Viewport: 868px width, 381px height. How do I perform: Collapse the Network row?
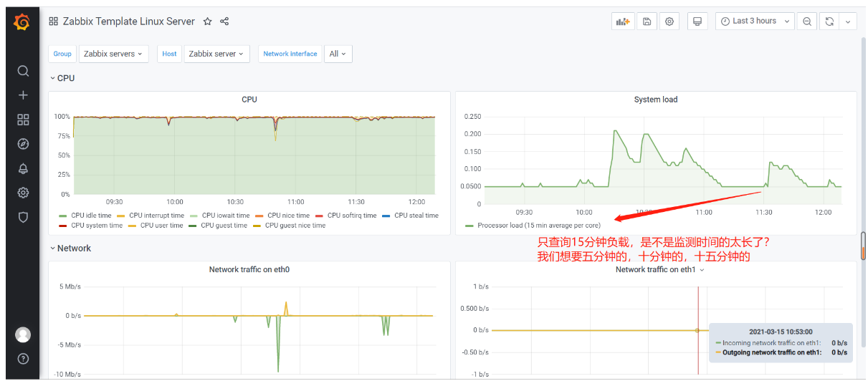[x=70, y=249]
